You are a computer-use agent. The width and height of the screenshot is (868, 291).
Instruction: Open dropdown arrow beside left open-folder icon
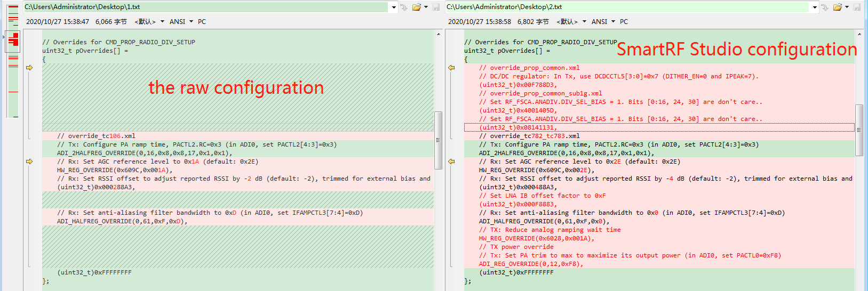[426, 7]
